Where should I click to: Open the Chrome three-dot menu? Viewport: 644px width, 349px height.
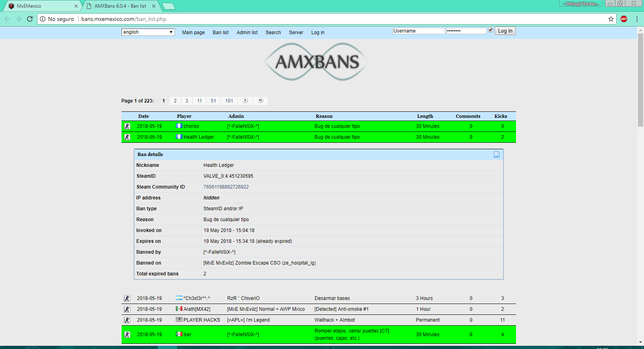click(x=637, y=19)
